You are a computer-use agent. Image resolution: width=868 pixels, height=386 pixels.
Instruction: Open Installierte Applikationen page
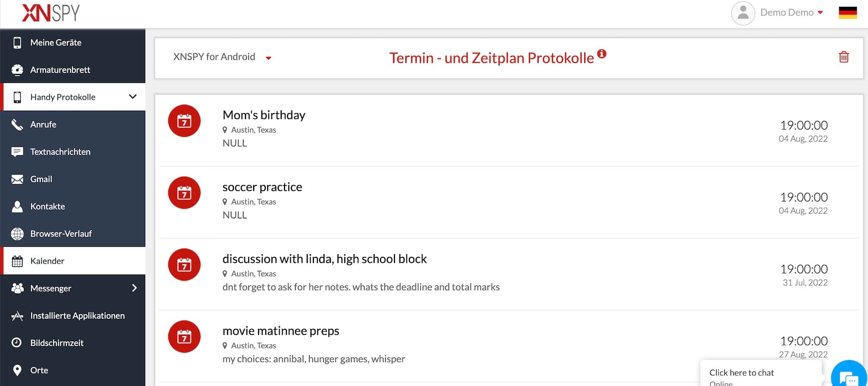[x=77, y=316]
